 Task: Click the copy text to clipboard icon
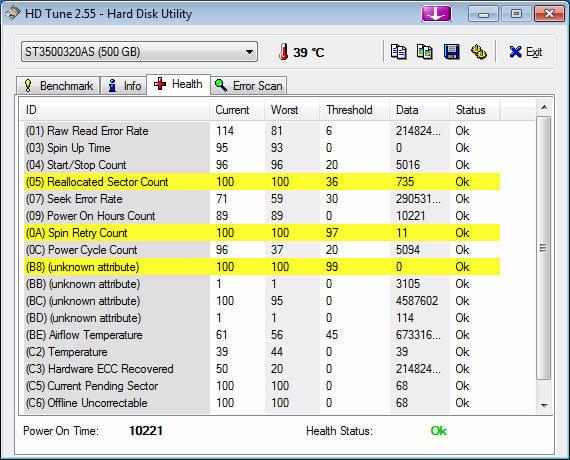398,52
